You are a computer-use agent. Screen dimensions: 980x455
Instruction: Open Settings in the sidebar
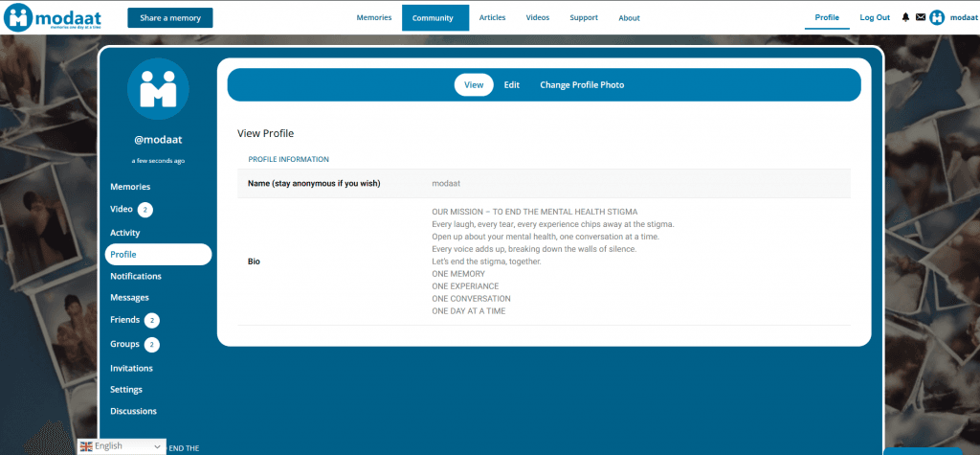click(126, 390)
